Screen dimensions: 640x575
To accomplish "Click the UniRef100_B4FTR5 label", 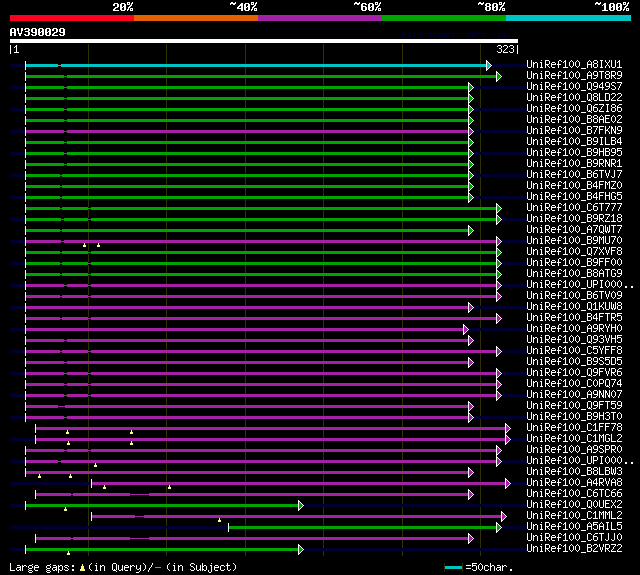I will (574, 318).
